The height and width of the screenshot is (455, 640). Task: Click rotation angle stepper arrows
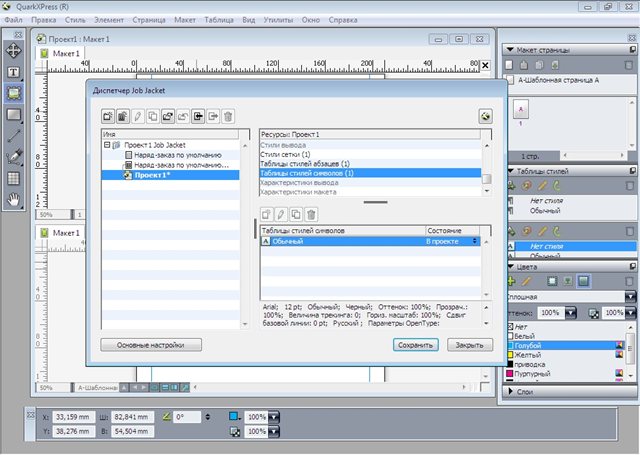pos(208,417)
